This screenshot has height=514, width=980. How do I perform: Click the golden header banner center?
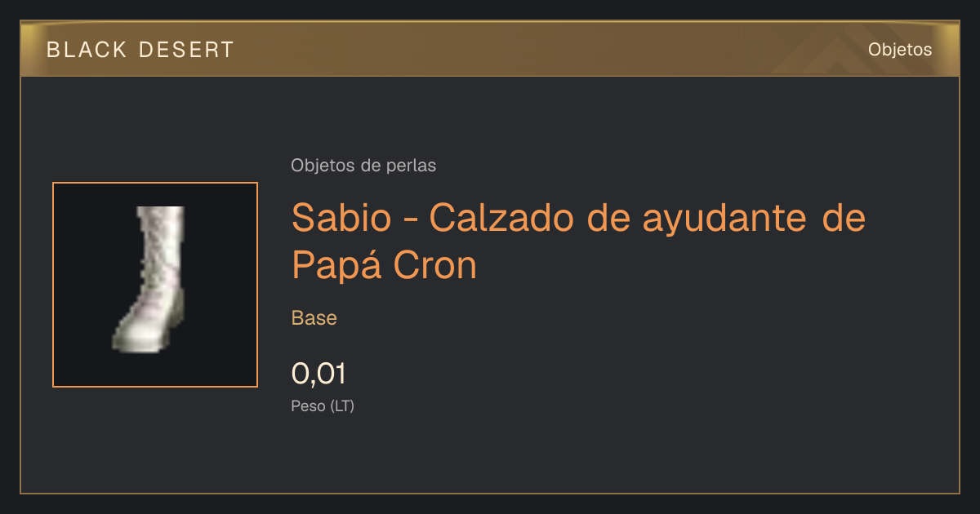490,49
